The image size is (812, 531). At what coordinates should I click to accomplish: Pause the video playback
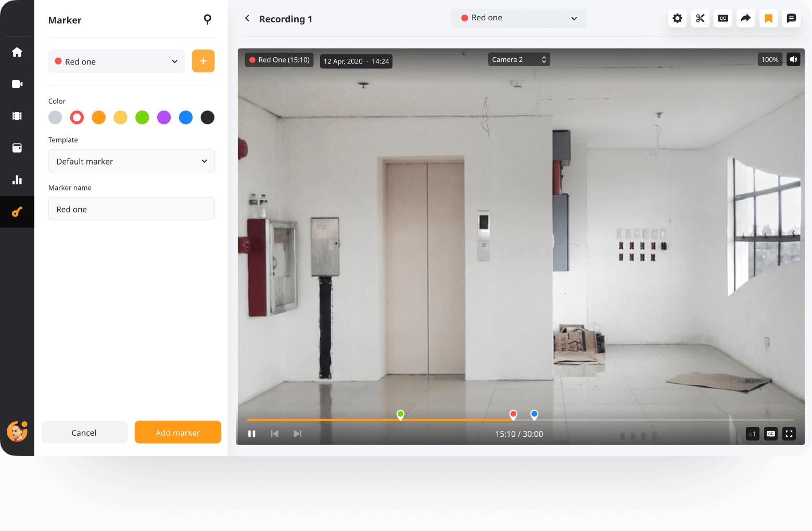point(252,434)
